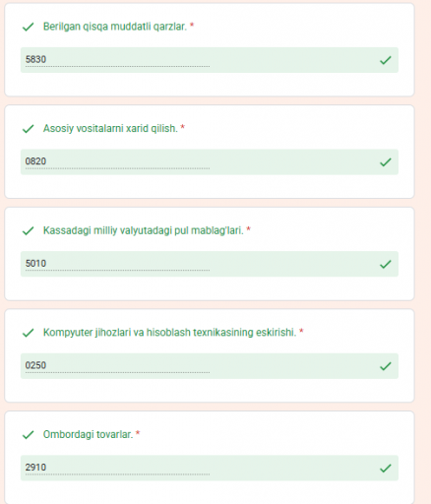Viewport: 431px width, 504px height.
Task: Click the checkmark beside Kassadagi milliy valyutadagi question
Action: tap(29, 230)
